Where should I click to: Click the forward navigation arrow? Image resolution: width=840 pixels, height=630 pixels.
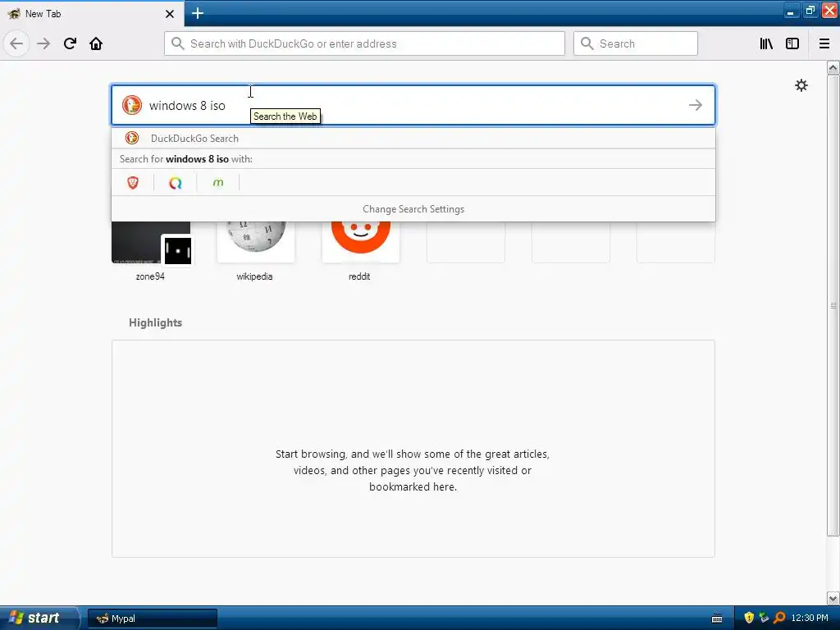tap(43, 43)
